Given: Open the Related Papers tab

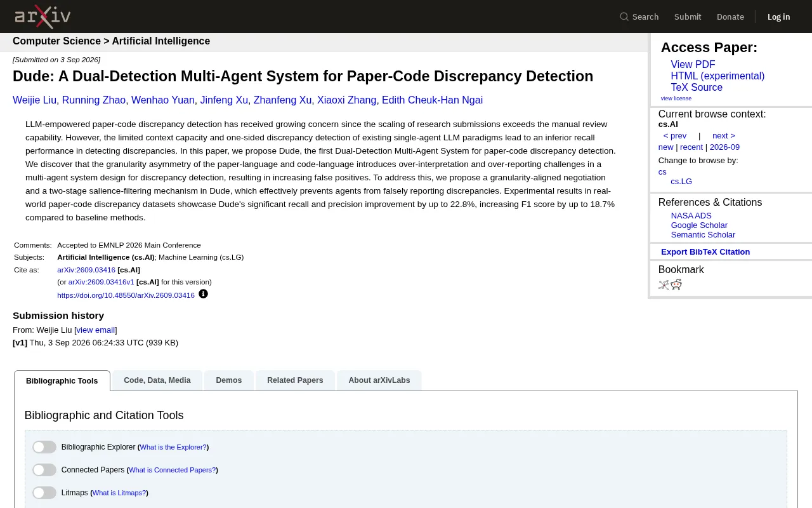Looking at the screenshot, I should tap(295, 380).
